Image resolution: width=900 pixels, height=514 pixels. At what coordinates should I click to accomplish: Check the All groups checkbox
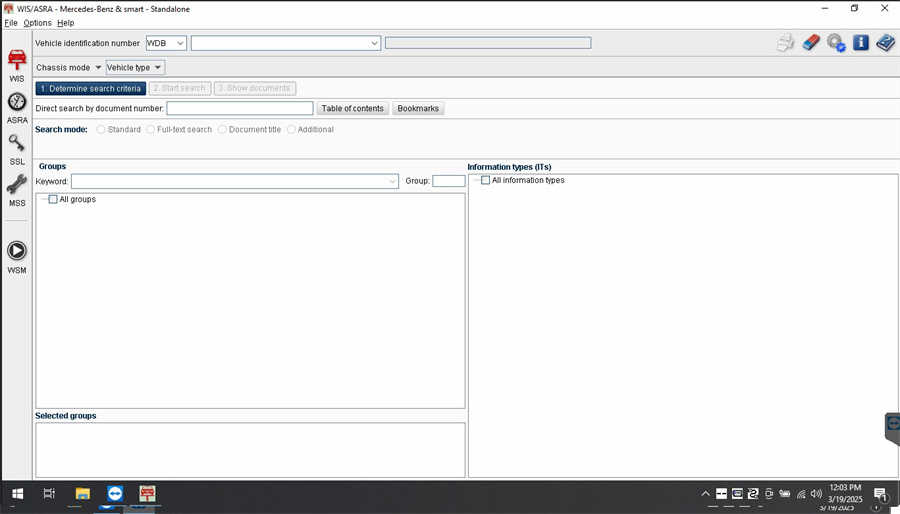53,199
